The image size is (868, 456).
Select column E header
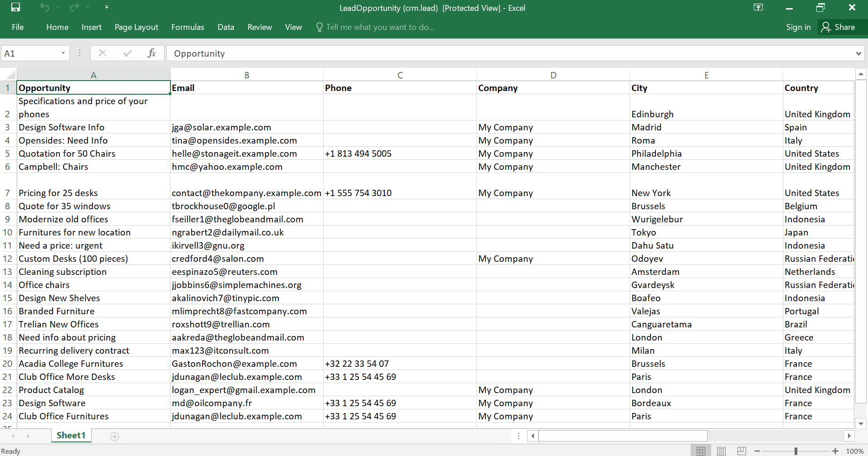click(707, 75)
